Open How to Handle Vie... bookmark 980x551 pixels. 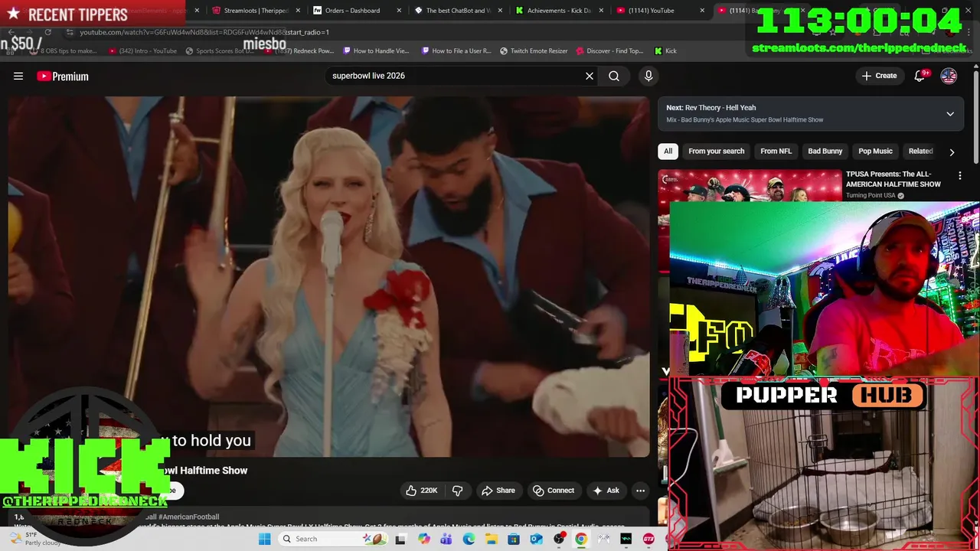tap(376, 51)
